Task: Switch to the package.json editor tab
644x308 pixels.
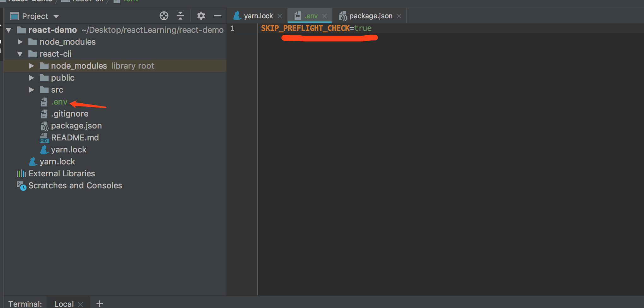Action: [371, 16]
